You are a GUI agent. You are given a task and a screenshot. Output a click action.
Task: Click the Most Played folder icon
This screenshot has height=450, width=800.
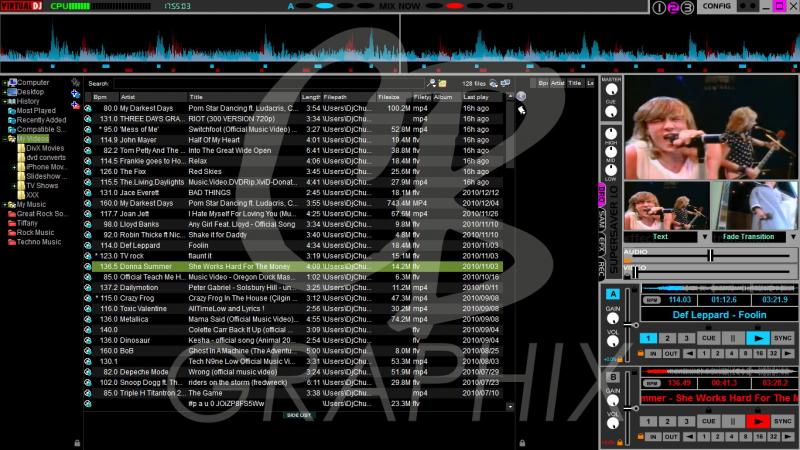click(12, 111)
